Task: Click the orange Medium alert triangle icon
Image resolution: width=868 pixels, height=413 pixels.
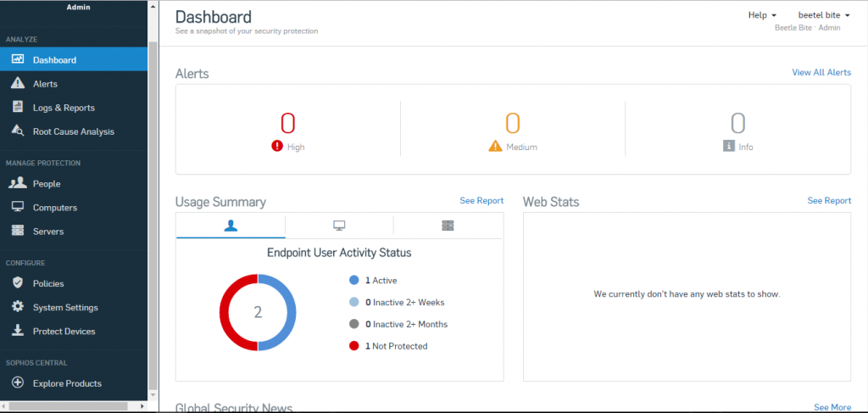Action: pos(495,146)
